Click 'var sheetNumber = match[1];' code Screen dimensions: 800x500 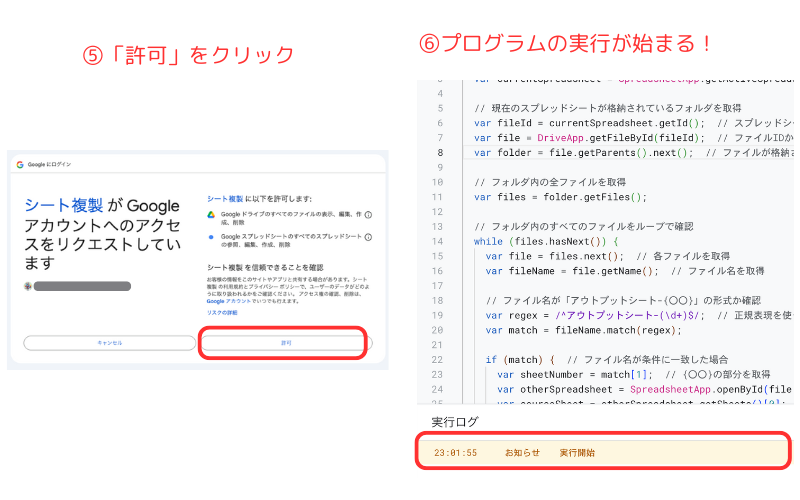(575, 374)
